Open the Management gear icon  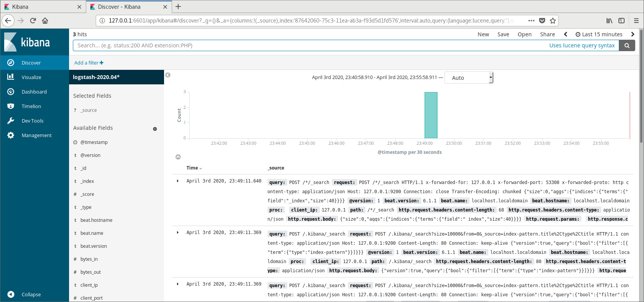tap(11, 135)
